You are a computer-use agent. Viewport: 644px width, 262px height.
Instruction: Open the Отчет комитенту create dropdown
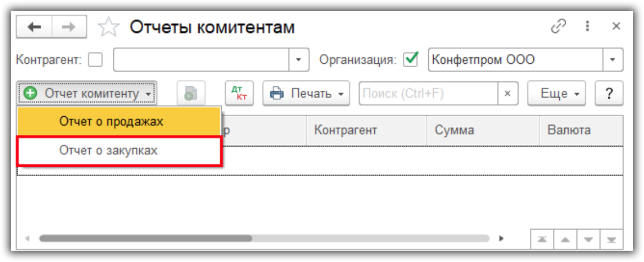click(86, 94)
